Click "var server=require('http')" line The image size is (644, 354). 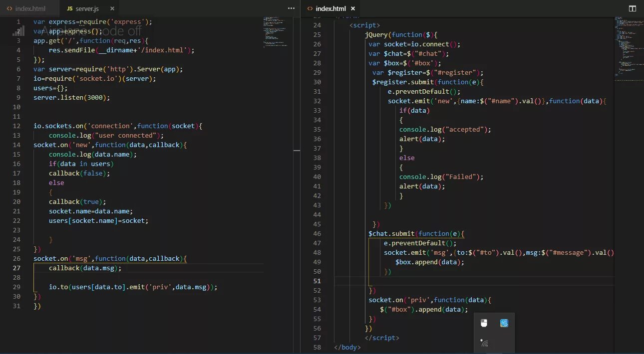(108, 69)
